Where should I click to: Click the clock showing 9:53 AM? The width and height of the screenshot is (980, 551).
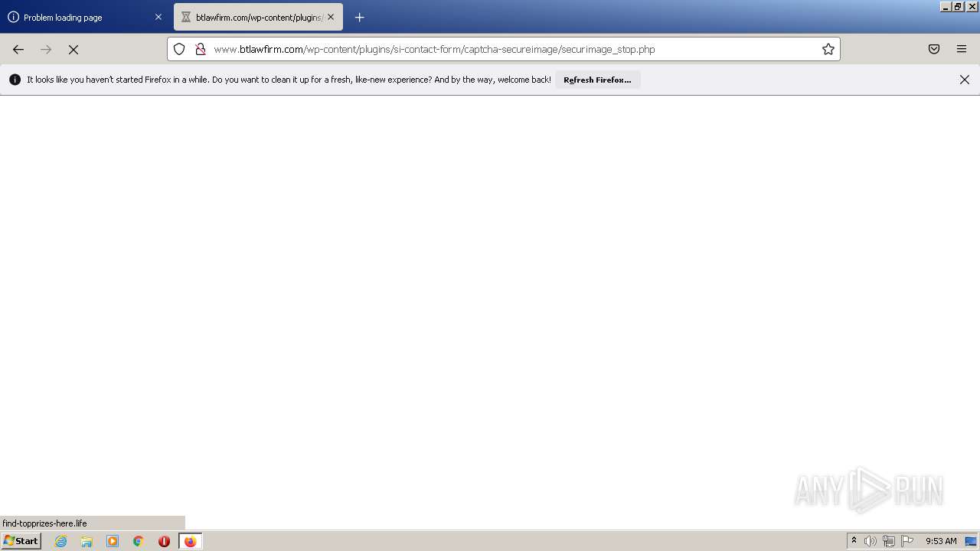pos(941,541)
